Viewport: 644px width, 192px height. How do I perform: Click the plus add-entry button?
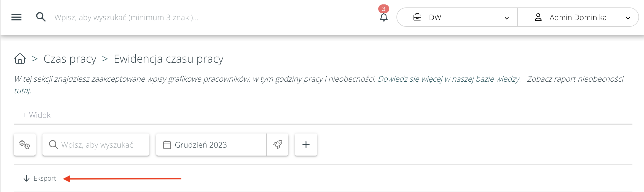306,145
